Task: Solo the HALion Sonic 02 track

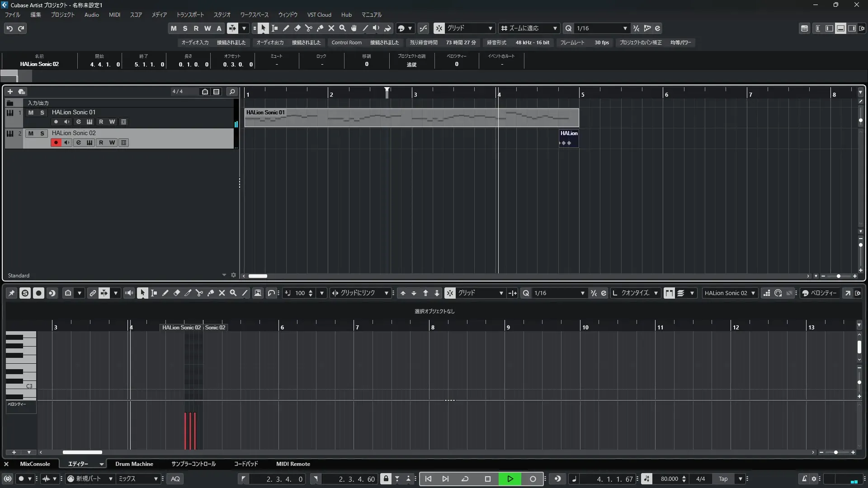Action: click(x=42, y=133)
